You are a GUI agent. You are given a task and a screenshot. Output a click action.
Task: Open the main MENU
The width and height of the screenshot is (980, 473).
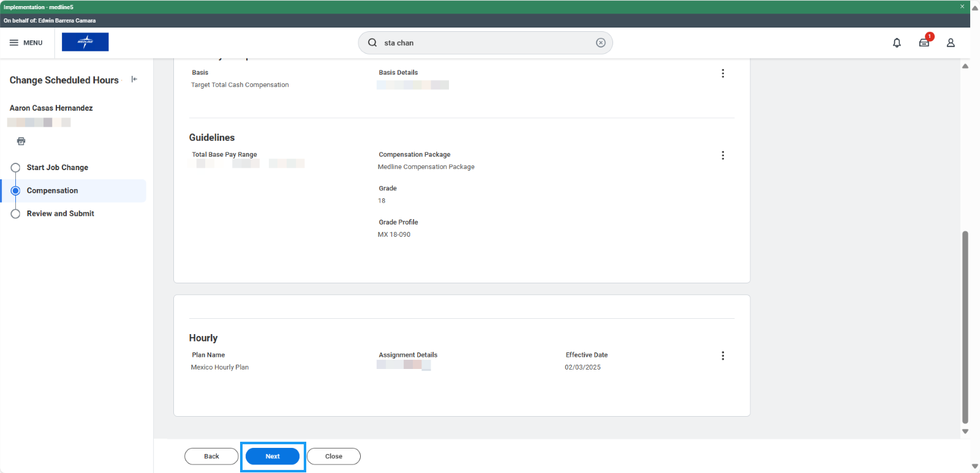(x=26, y=43)
